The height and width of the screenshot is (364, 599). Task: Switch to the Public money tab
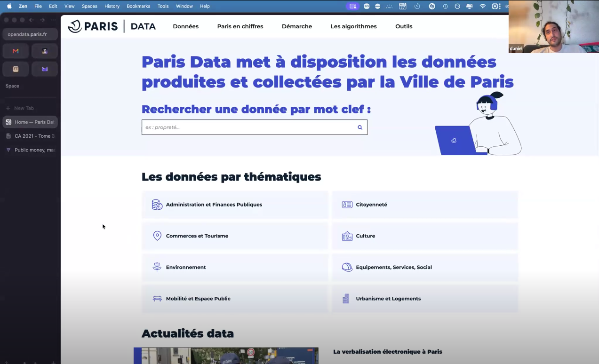click(30, 150)
